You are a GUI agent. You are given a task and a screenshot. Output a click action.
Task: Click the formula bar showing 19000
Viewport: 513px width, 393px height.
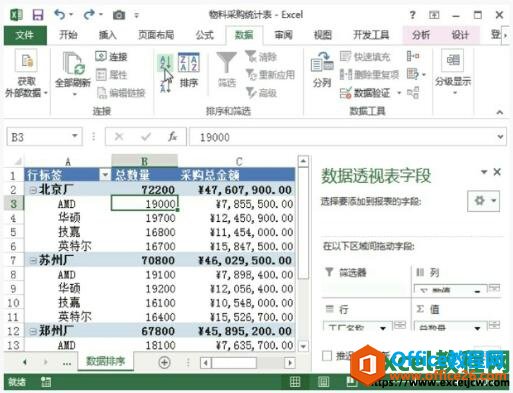[x=342, y=137]
